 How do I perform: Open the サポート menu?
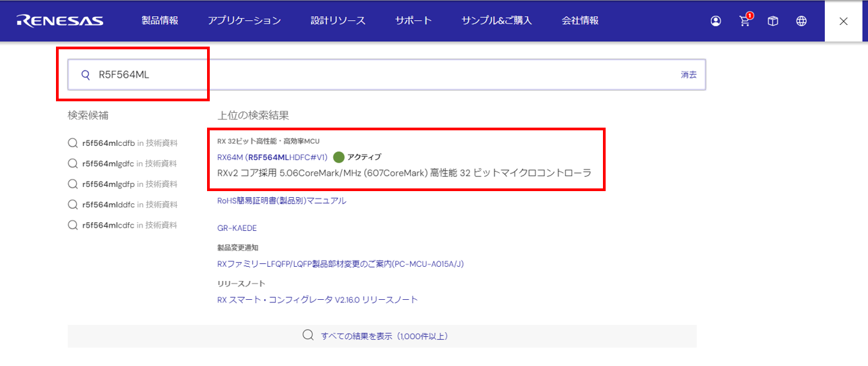click(x=413, y=21)
